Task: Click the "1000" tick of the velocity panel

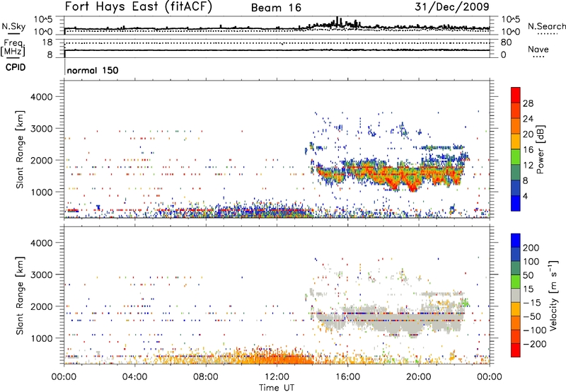Action: [x=42, y=338]
